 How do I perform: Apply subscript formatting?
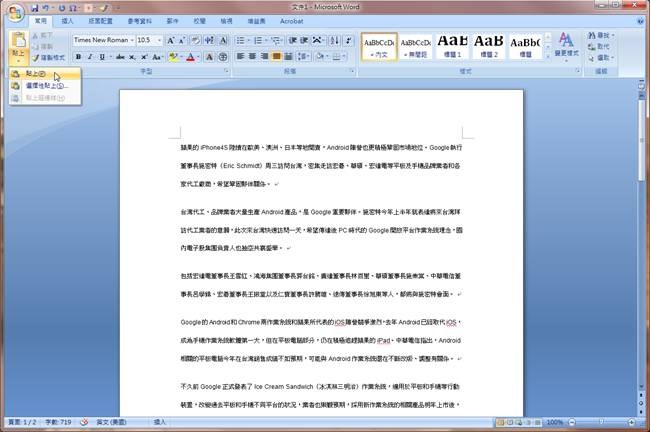tap(132, 57)
